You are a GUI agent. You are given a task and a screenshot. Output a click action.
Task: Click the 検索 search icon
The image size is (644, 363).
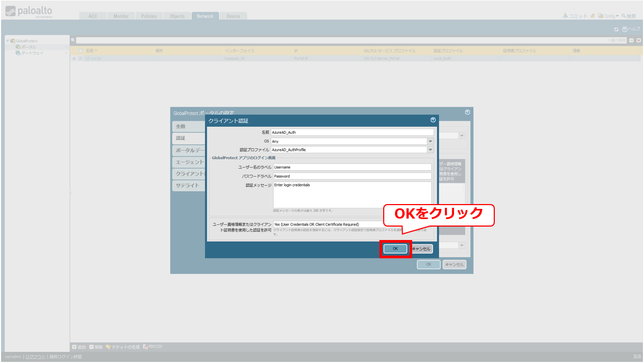(624, 16)
